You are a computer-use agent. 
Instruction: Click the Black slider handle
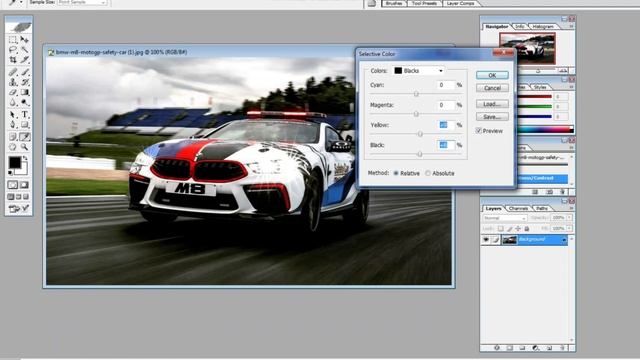420,154
